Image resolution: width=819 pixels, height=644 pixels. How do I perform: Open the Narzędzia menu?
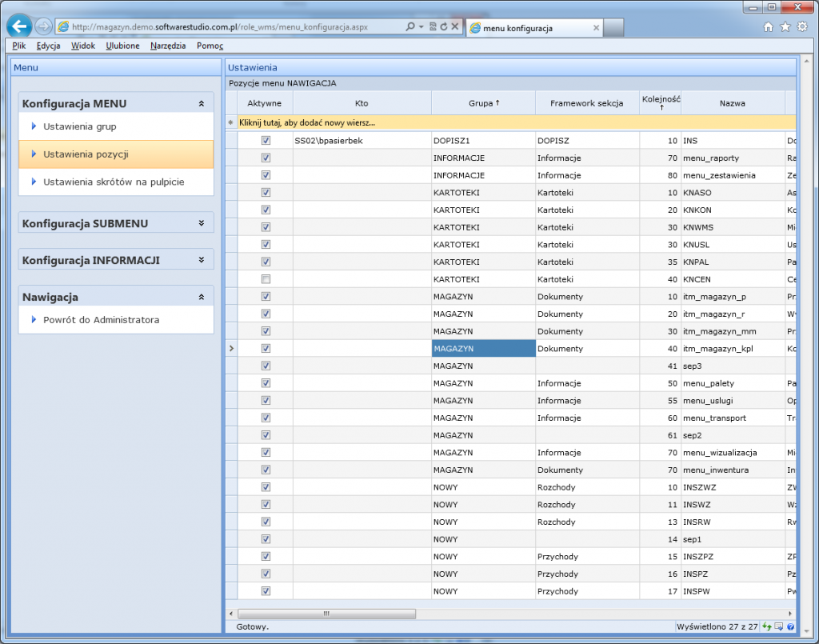click(x=168, y=46)
